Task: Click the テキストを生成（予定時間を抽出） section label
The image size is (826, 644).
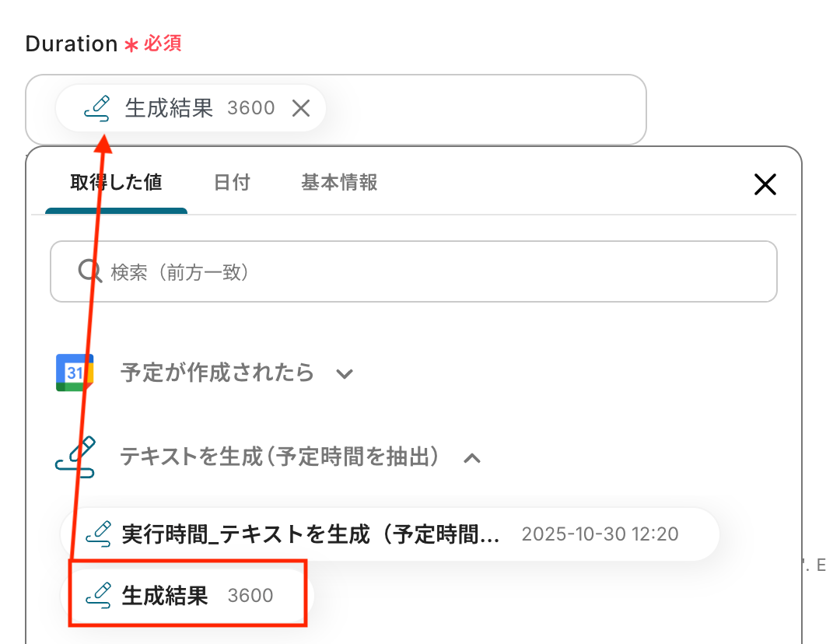Action: (x=275, y=457)
